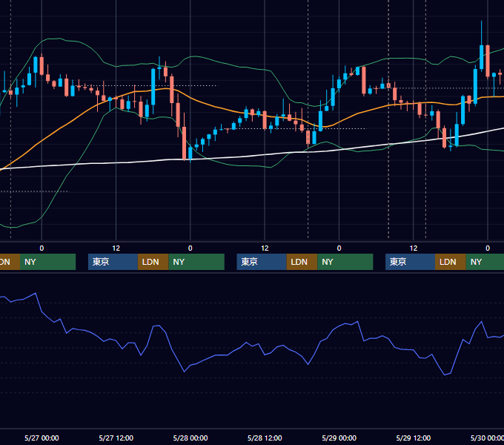Click the NY session block spanning 5/27 00:00
Image resolution: width=504 pixels, height=445 pixels.
[x=47, y=262]
